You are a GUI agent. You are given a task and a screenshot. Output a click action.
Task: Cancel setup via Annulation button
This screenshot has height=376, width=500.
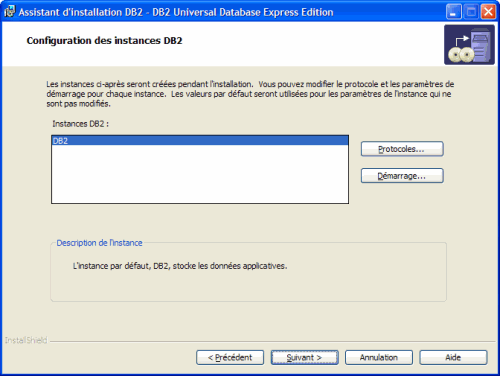point(379,357)
